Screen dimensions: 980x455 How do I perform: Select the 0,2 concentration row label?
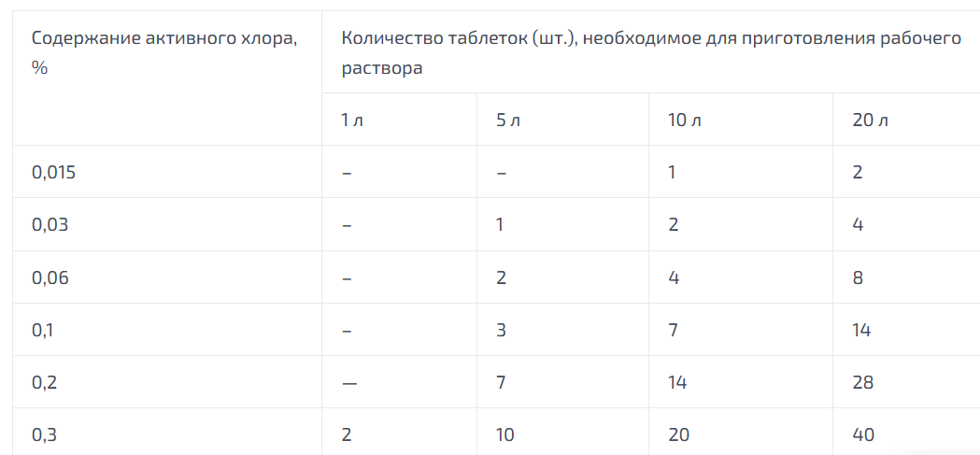pyautogui.click(x=43, y=382)
